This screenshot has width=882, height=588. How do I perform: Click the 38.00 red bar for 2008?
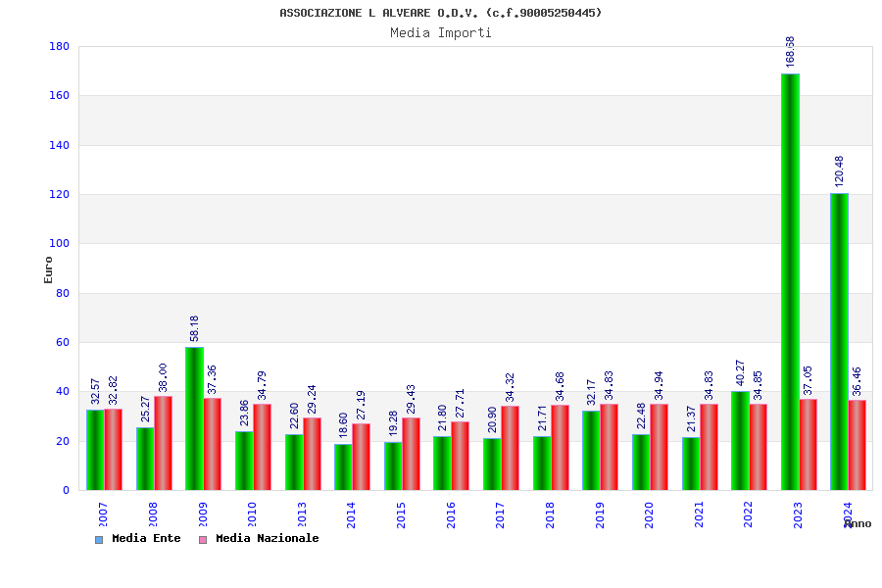(163, 443)
